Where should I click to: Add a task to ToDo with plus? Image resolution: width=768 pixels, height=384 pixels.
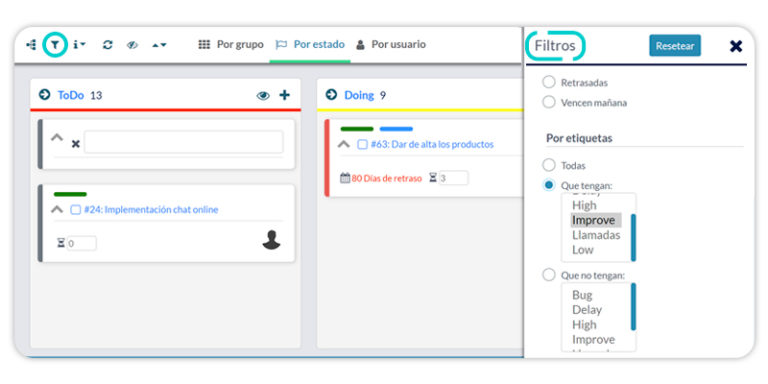click(285, 95)
